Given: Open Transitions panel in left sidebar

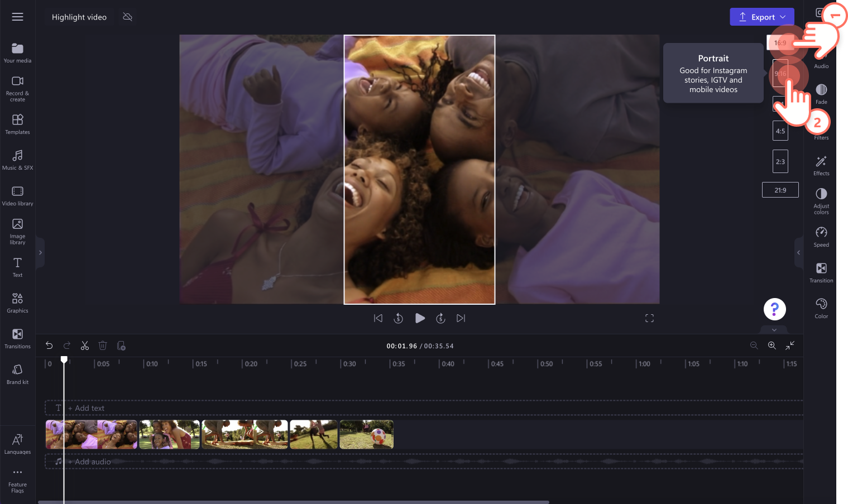Looking at the screenshot, I should (17, 339).
